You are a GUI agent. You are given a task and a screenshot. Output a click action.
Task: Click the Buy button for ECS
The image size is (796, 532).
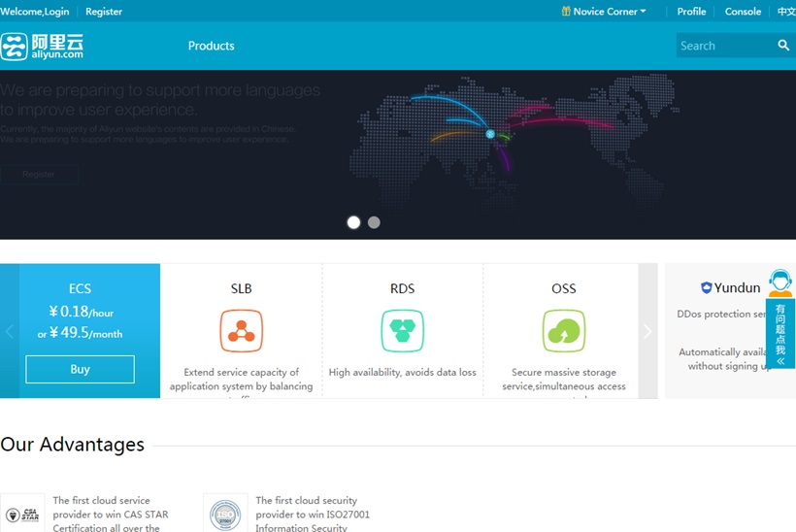coord(81,369)
